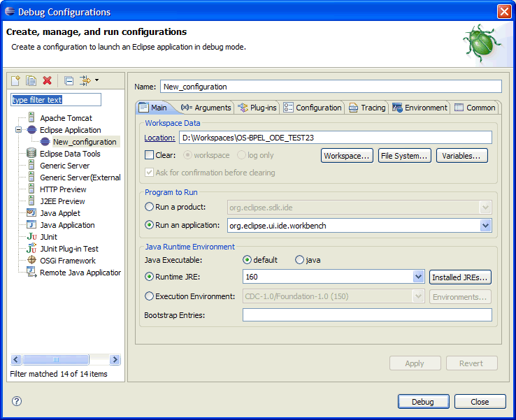This screenshot has width=516, height=420.
Task: Click the Installed JREs button
Action: click(x=460, y=277)
